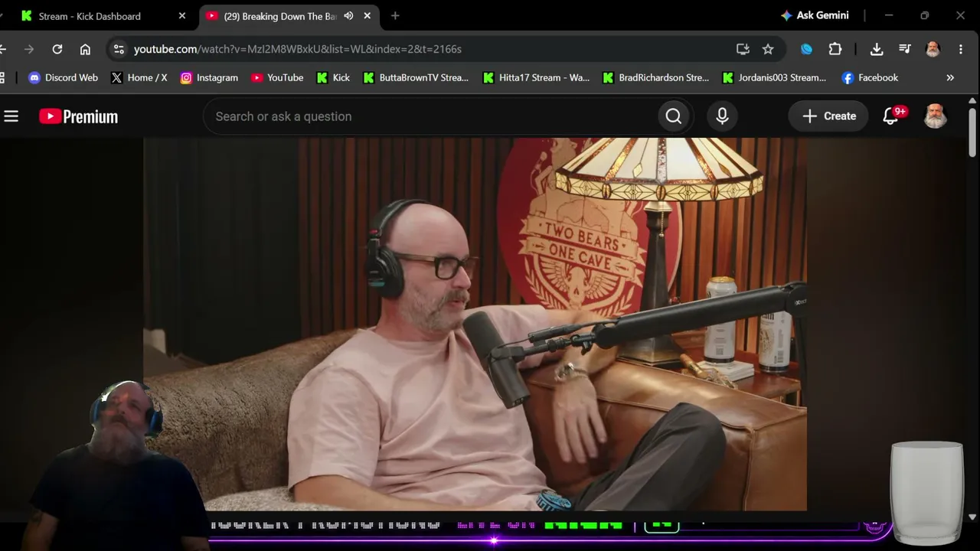Open the Instagram bookmark
Screen dimensions: 980x551
tap(209, 77)
